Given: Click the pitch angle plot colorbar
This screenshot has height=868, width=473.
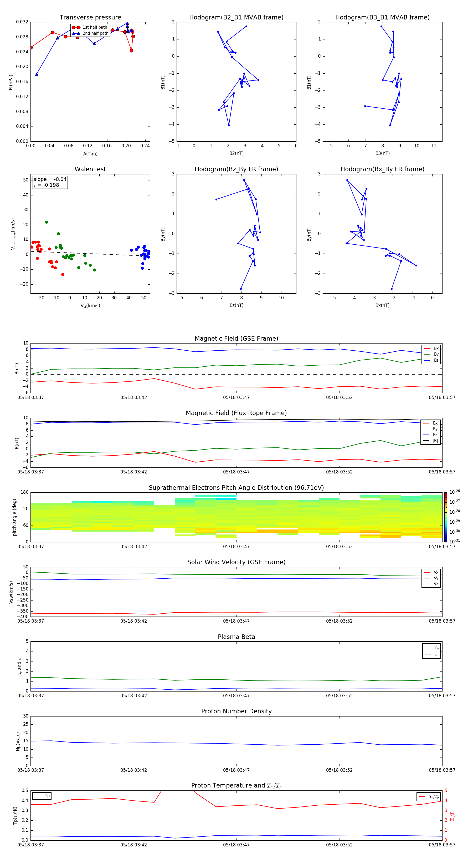Looking at the screenshot, I should tap(446, 517).
